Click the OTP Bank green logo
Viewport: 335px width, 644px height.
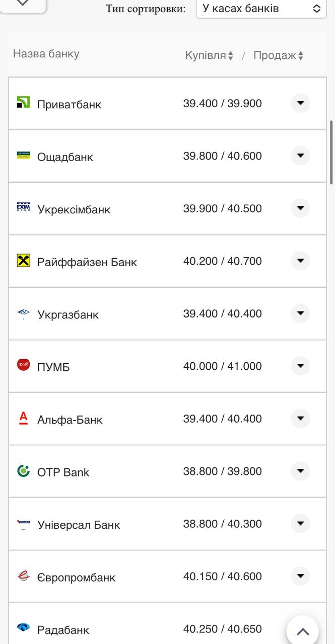[23, 471]
